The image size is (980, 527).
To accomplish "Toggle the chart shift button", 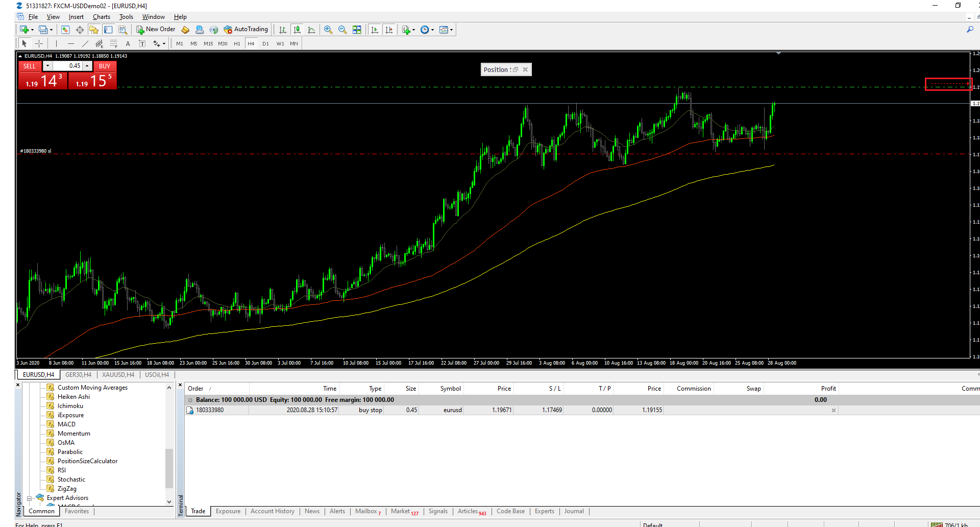I will coord(389,30).
